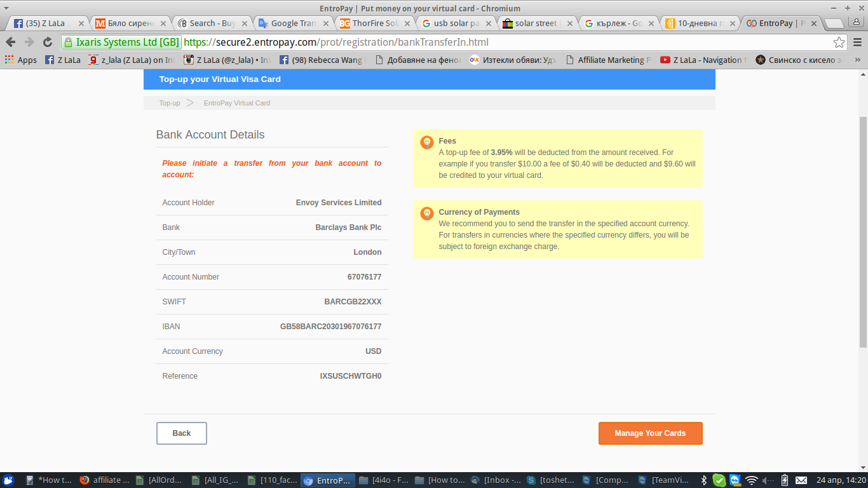Image resolution: width=868 pixels, height=488 pixels.
Task: Click the Back button
Action: (x=182, y=433)
